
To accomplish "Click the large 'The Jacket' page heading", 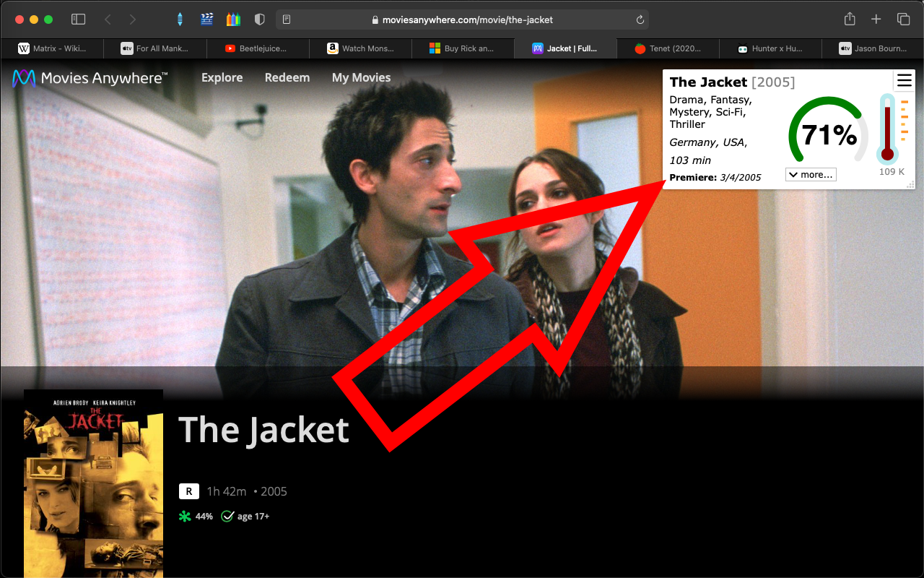I will [x=264, y=430].
